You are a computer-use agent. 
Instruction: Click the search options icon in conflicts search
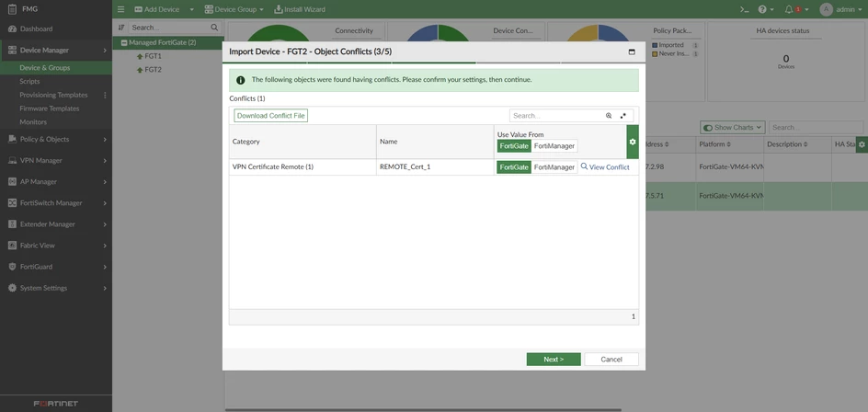622,116
